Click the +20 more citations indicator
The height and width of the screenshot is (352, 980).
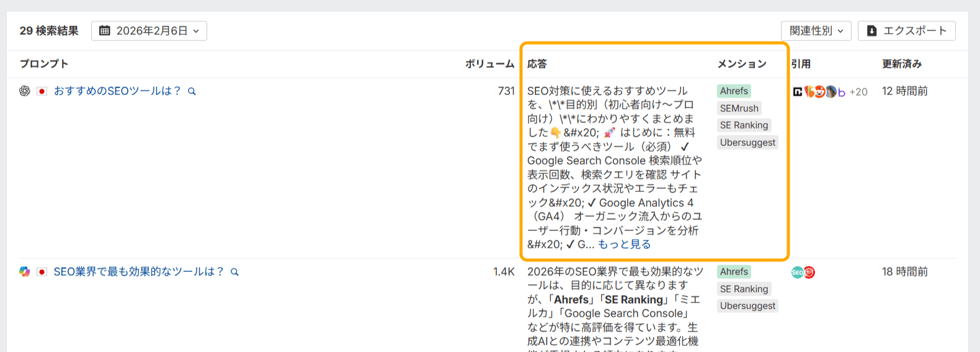click(858, 92)
